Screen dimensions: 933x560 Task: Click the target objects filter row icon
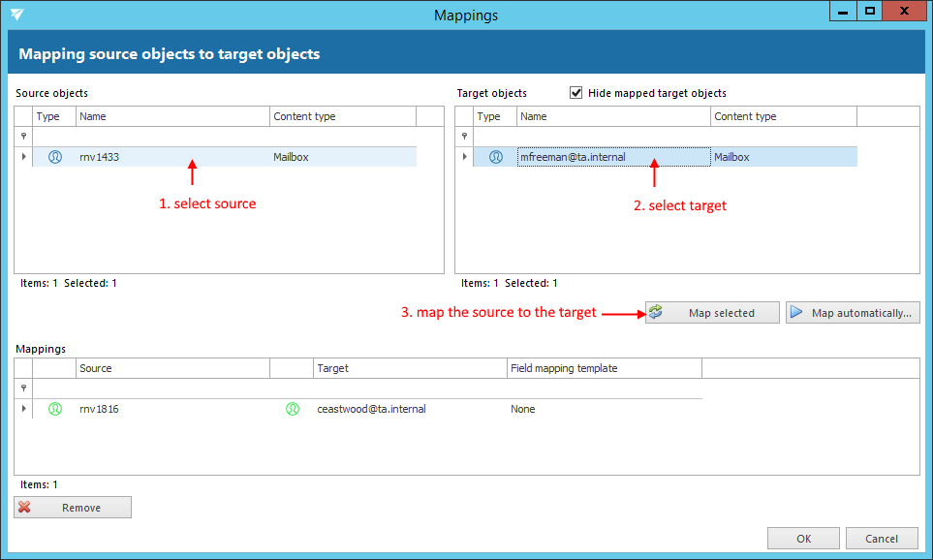(x=464, y=137)
